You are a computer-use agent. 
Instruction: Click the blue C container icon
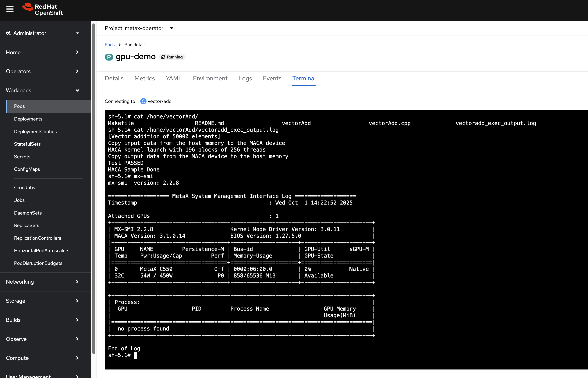(x=143, y=101)
